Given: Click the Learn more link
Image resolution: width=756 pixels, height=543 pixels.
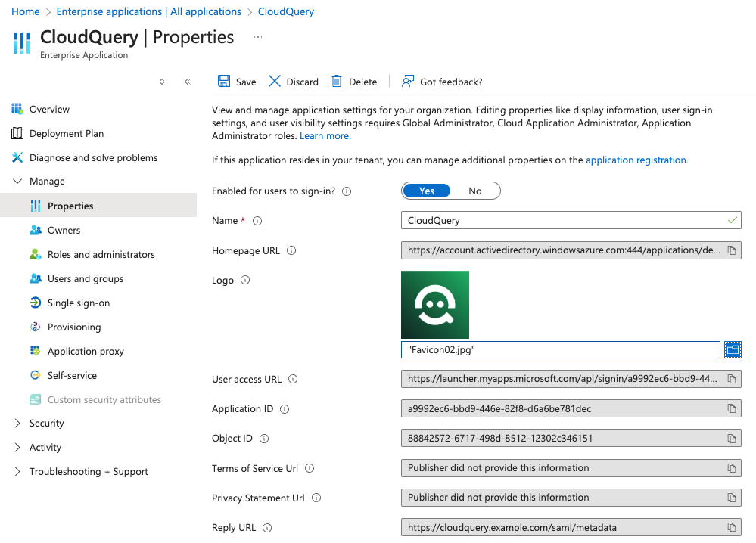Looking at the screenshot, I should (324, 136).
